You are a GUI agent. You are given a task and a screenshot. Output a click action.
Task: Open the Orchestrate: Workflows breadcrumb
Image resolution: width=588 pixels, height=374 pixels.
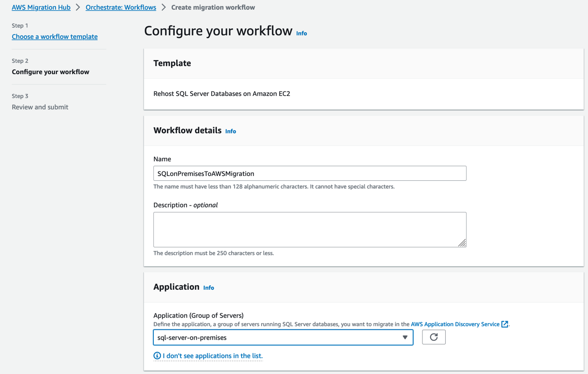[x=121, y=7]
